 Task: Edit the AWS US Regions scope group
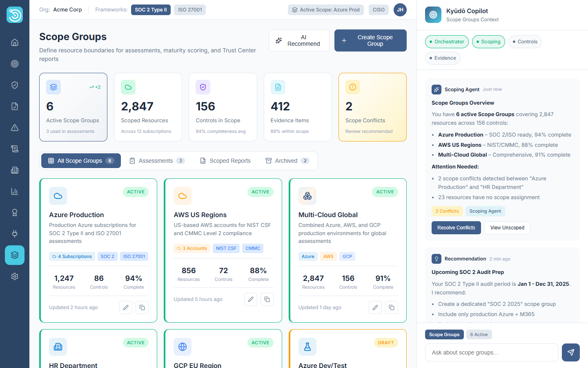click(x=251, y=299)
